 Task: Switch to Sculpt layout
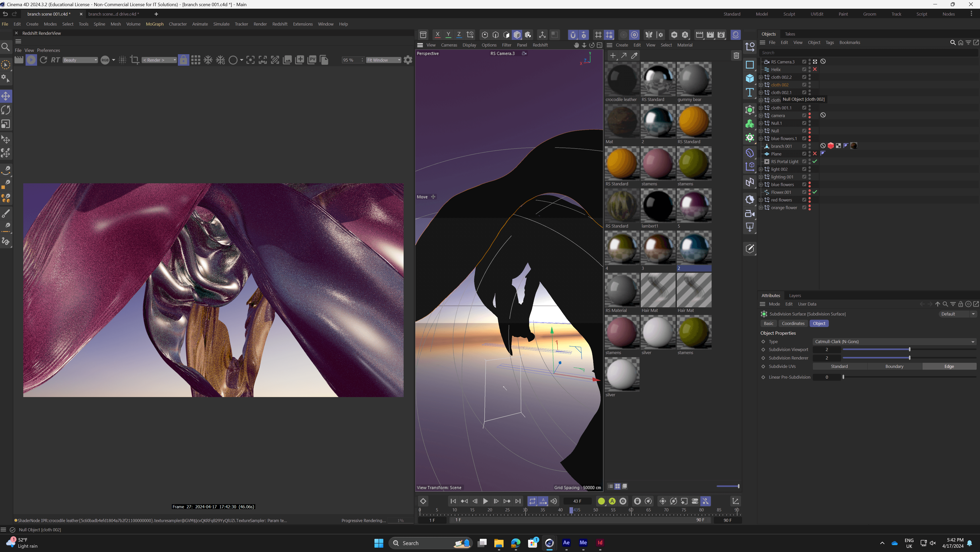[x=789, y=14]
